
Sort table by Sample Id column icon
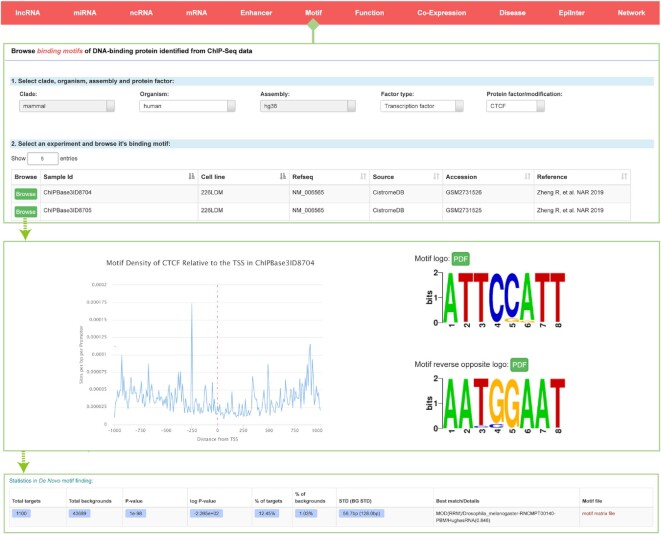(192, 177)
